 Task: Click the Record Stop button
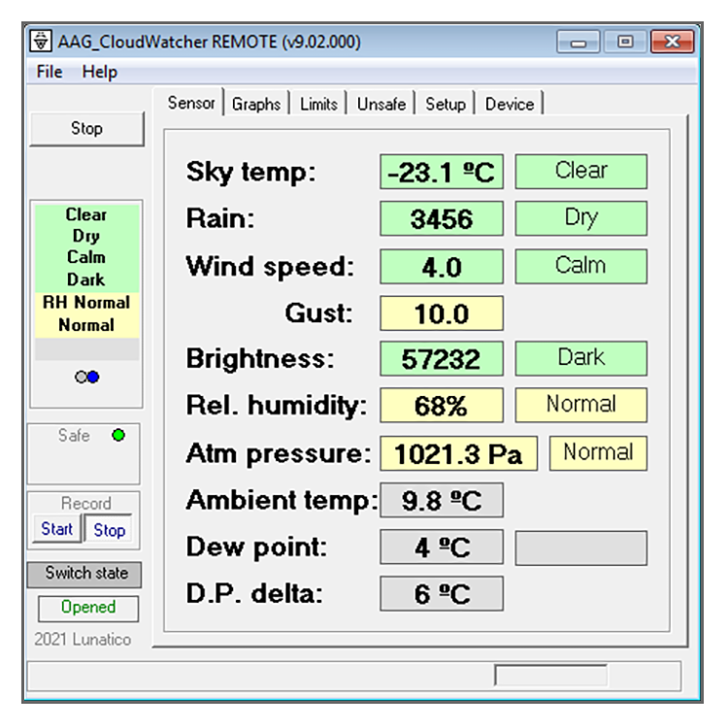pyautogui.click(x=109, y=530)
